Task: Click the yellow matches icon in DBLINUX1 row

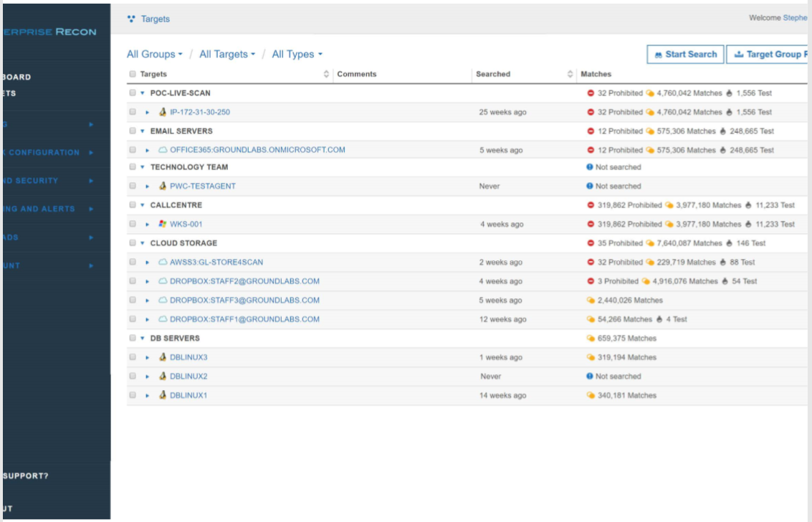Action: pyautogui.click(x=591, y=395)
